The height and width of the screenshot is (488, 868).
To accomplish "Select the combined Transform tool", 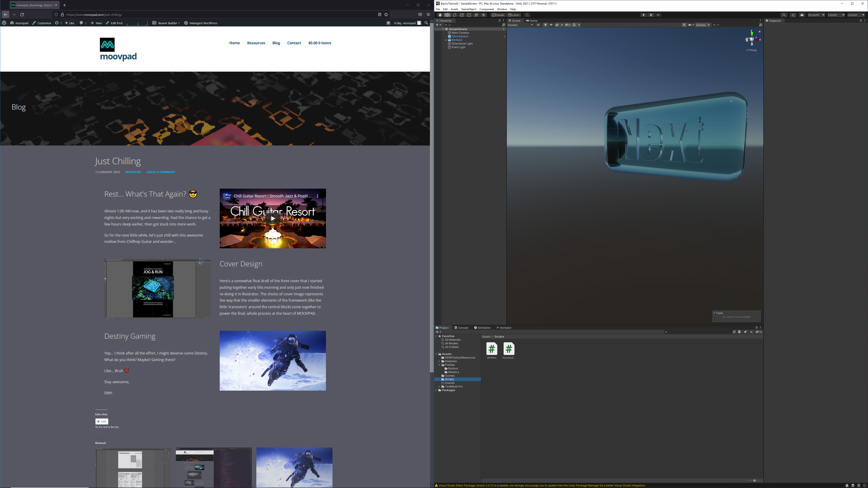I will pos(476,15).
